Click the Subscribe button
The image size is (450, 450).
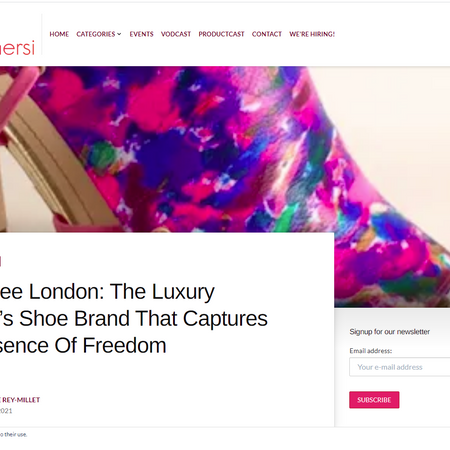click(374, 400)
